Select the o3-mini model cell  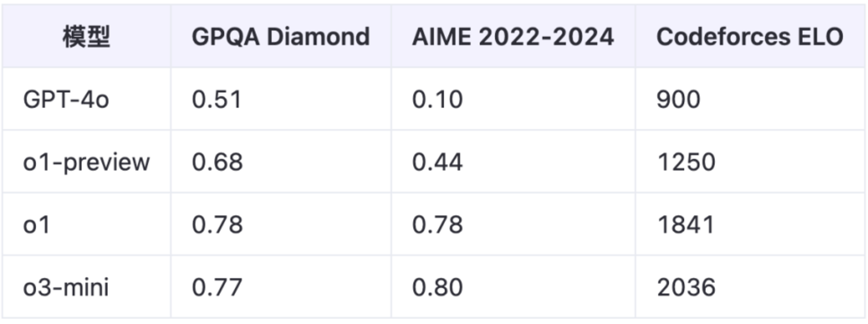point(66,287)
